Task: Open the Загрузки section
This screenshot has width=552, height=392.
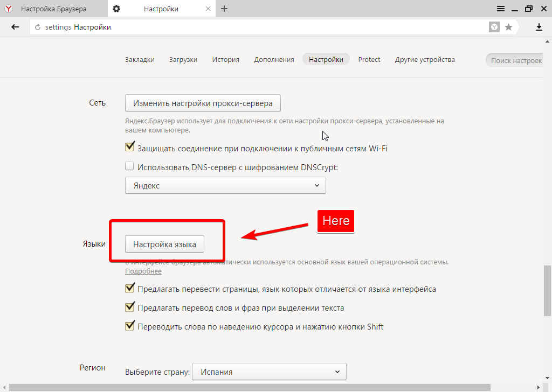Action: click(x=183, y=59)
